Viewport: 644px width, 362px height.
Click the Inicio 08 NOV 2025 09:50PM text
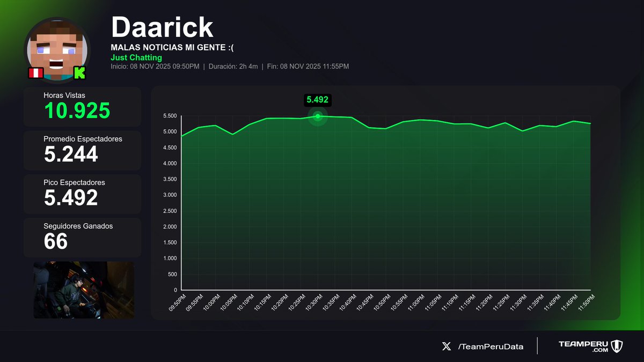point(155,67)
